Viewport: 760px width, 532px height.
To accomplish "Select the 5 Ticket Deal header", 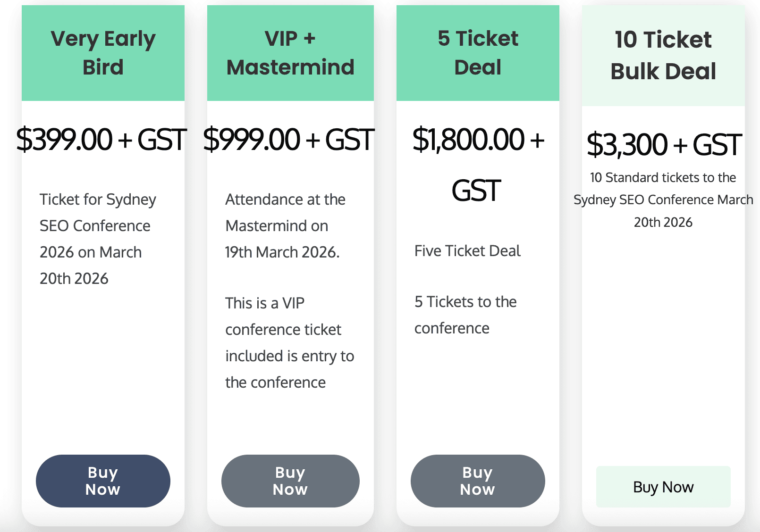I will (478, 52).
